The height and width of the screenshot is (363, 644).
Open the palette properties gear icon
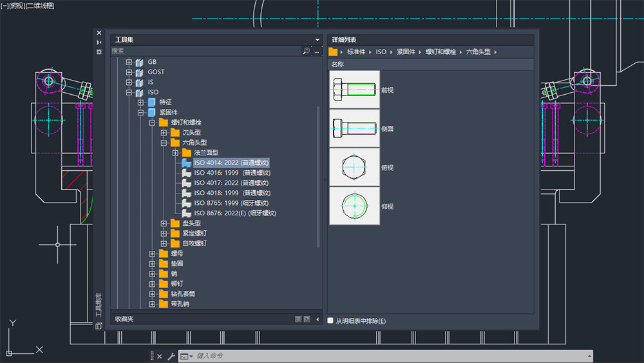pos(99,52)
